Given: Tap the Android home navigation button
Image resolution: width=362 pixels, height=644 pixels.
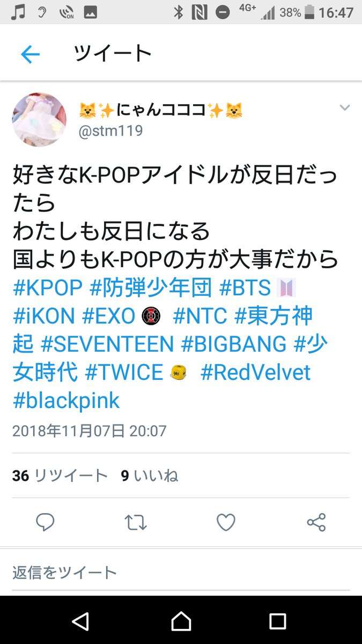Looking at the screenshot, I should pyautogui.click(x=181, y=621).
